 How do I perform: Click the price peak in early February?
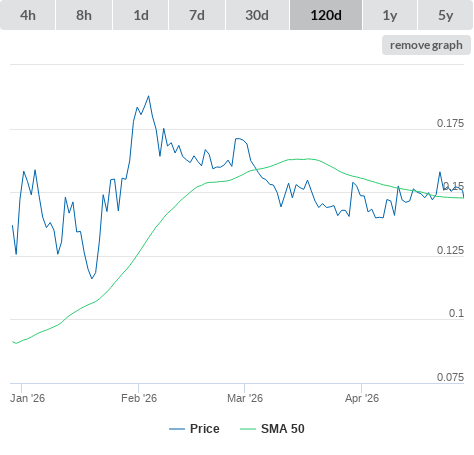[149, 96]
